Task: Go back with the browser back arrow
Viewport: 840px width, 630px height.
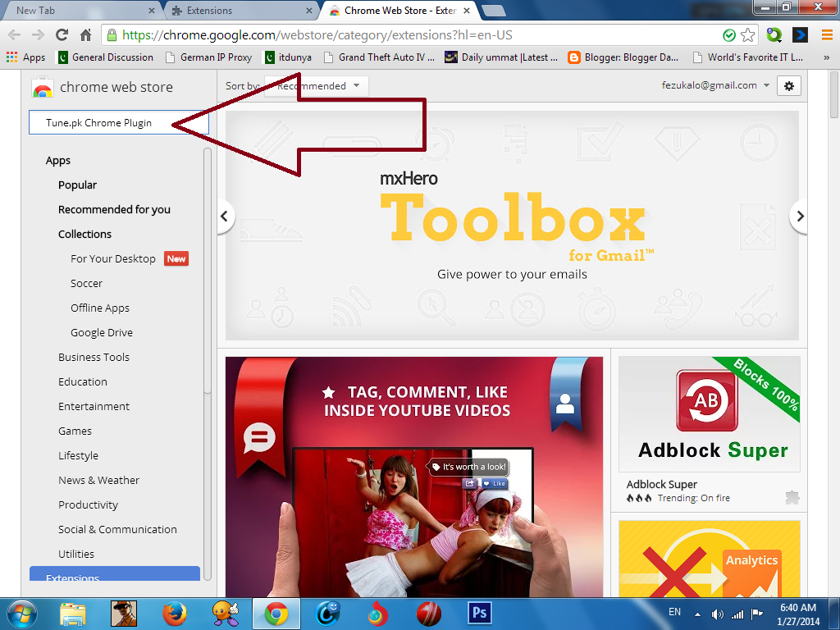Action: [15, 35]
